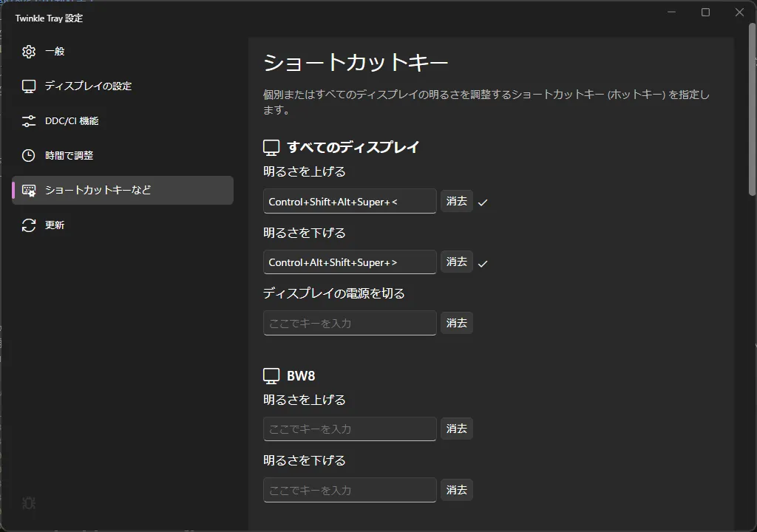Viewport: 757px width, 532px height.
Task: Click the monitor icon beside すべてのディスプレイ heading
Action: [x=271, y=146]
